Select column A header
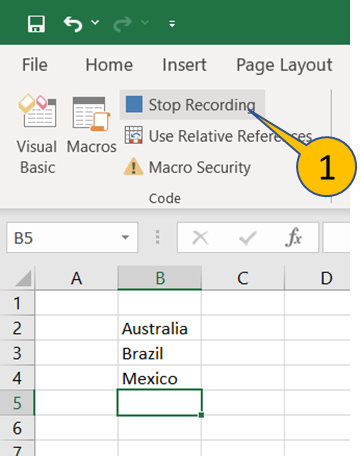 click(76, 278)
